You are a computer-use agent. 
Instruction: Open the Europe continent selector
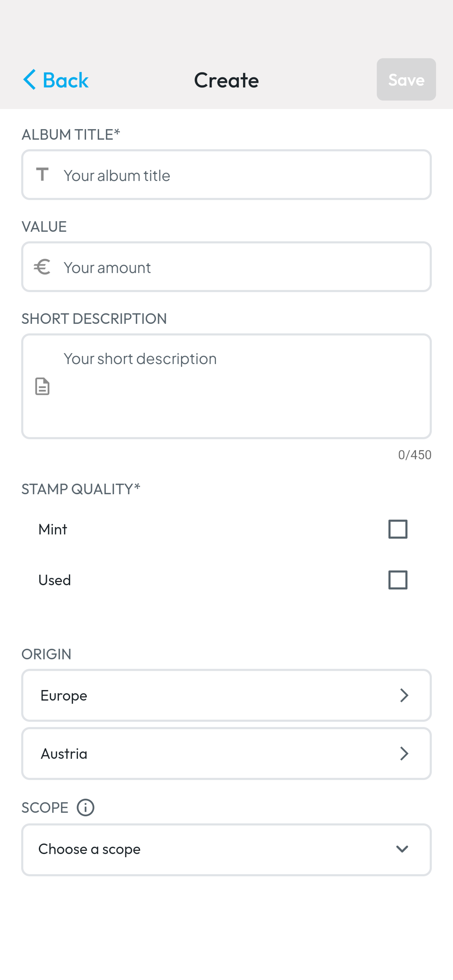(x=226, y=695)
